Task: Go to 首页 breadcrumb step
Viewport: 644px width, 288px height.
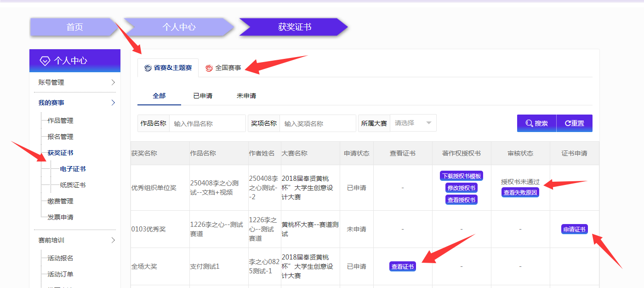Action: point(74,27)
